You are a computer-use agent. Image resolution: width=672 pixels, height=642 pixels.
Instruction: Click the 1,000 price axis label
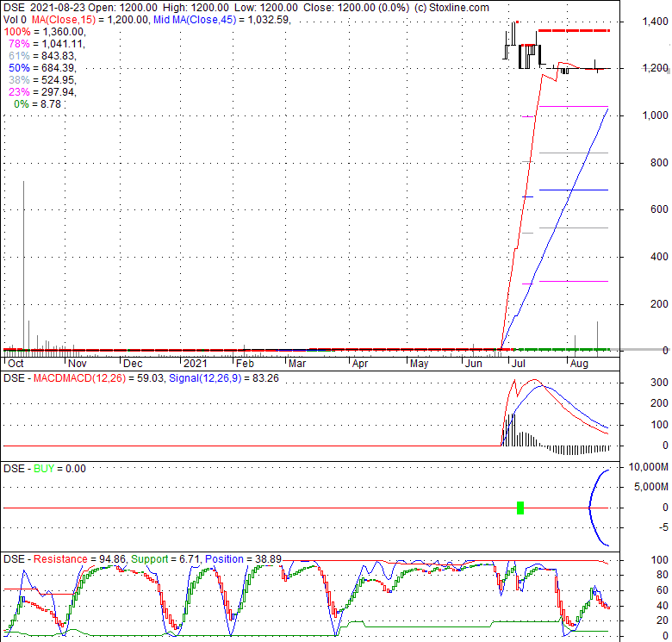[655, 115]
